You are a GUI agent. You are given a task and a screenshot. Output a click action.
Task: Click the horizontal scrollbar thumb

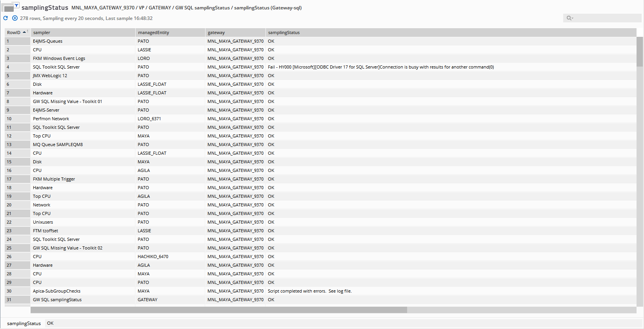click(218, 310)
